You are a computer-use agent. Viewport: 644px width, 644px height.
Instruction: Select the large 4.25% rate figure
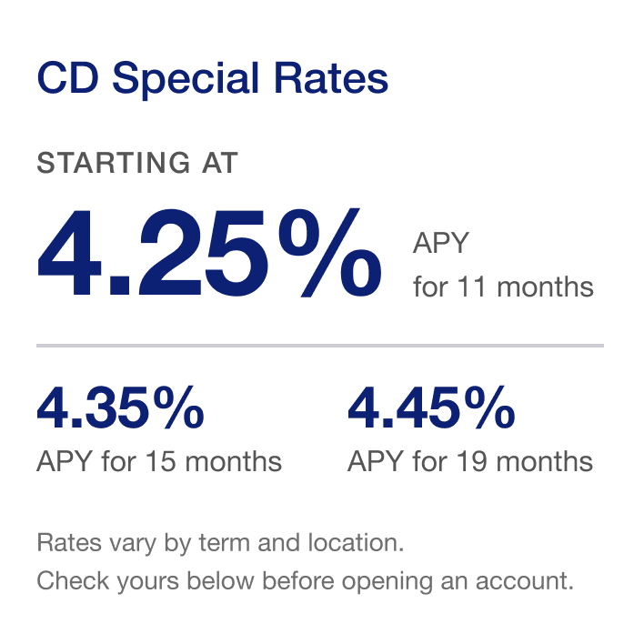pos(208,254)
